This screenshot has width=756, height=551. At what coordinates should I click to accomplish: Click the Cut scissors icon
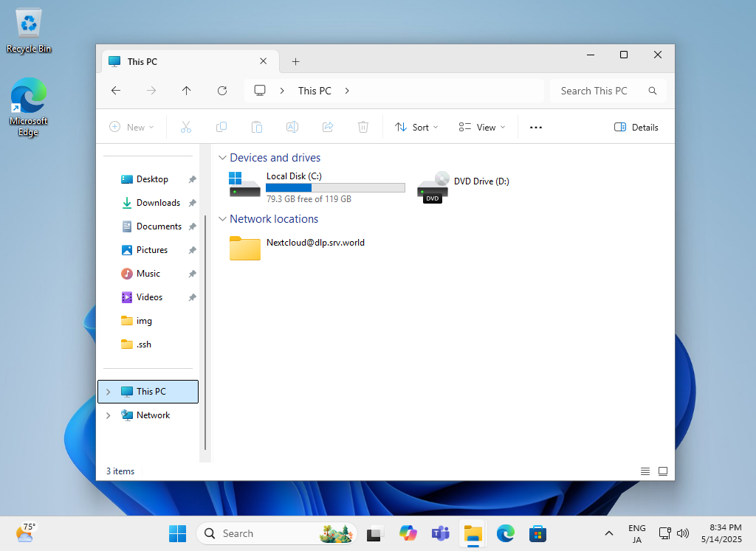pyautogui.click(x=185, y=127)
